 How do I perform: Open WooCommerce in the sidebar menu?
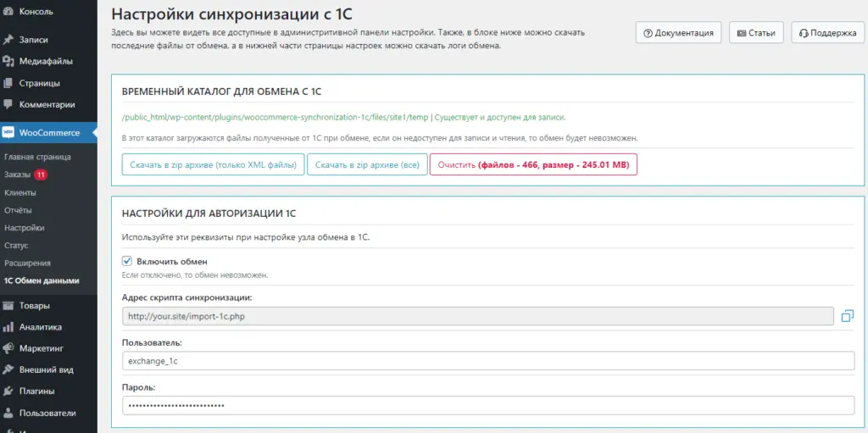48,133
